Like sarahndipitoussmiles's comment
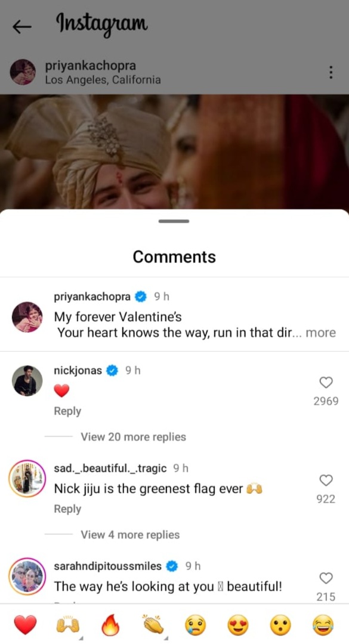 tap(325, 578)
